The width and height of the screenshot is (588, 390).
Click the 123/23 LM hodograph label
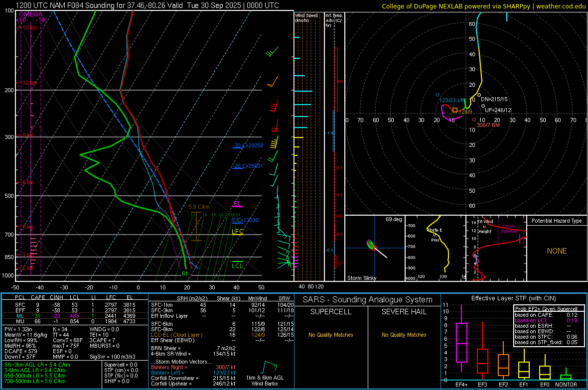click(452, 100)
